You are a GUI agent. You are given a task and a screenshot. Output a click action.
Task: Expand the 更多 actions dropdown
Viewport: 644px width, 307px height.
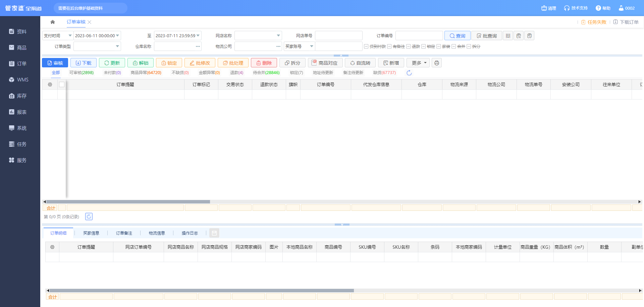[418, 63]
